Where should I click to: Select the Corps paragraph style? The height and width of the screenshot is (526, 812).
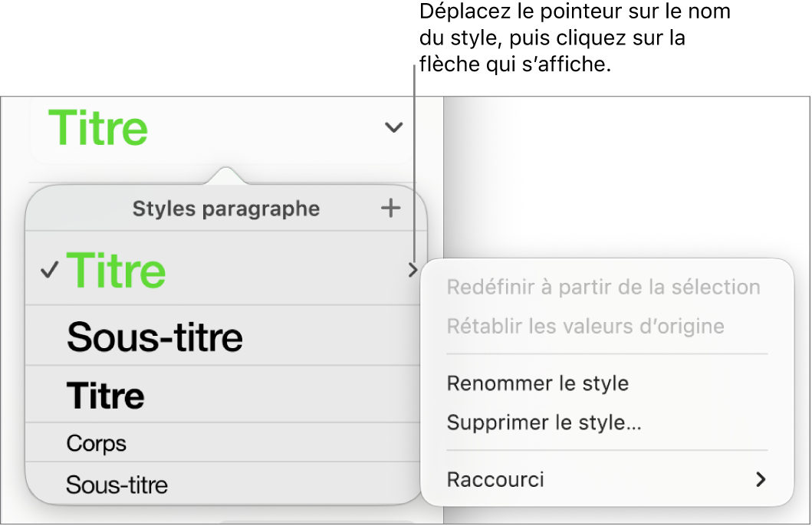[95, 442]
